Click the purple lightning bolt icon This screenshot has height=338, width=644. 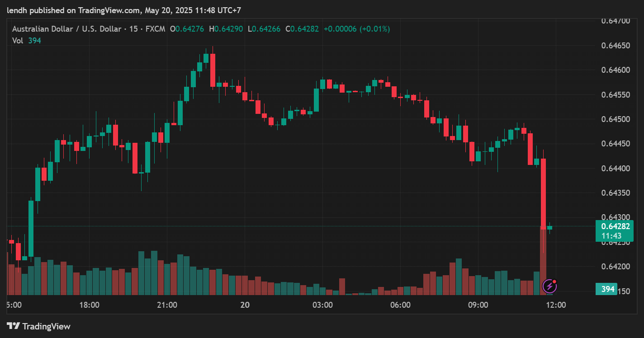(x=549, y=286)
